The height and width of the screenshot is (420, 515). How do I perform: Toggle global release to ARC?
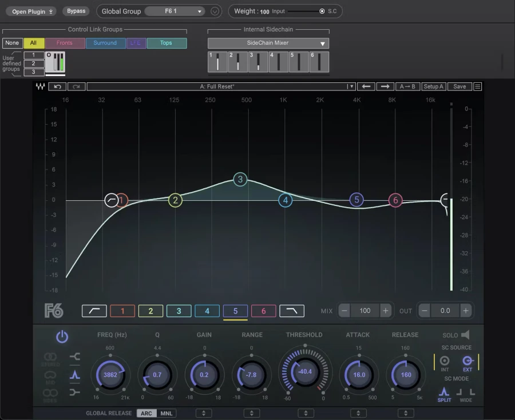tap(146, 414)
